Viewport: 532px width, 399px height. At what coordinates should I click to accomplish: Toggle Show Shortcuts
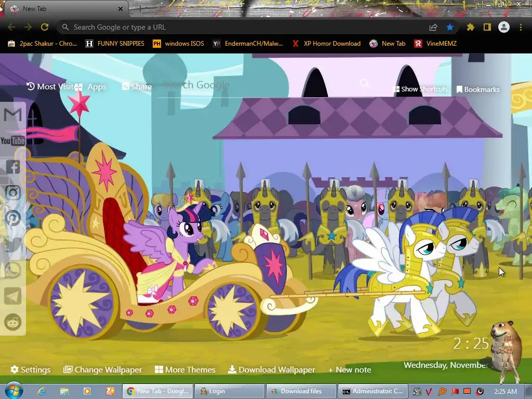tap(420, 89)
